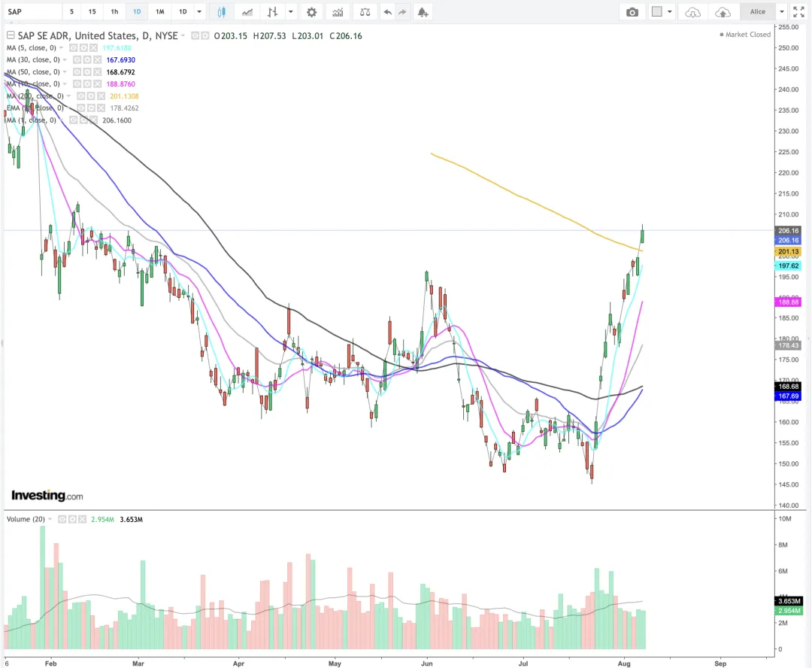
Task: Open the indicators icon in toolbar
Action: click(338, 12)
